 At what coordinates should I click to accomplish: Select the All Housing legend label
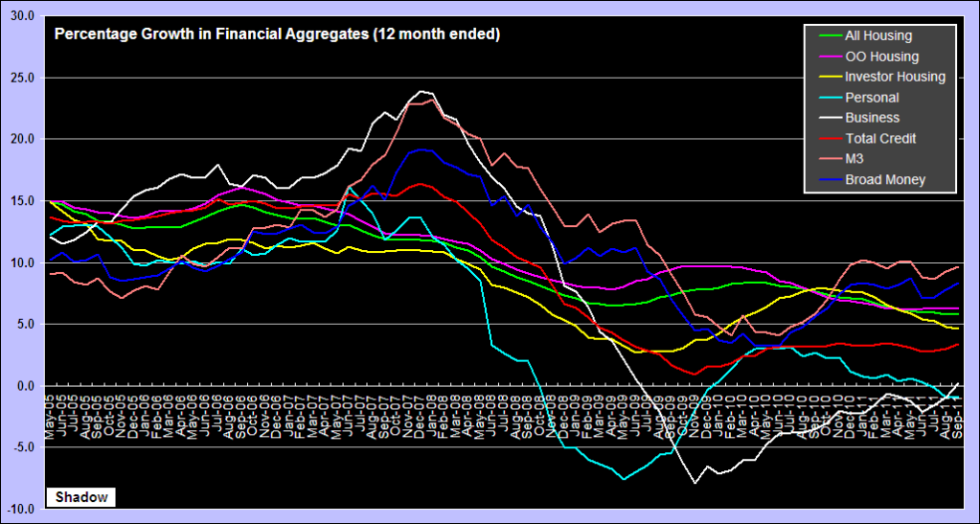click(x=879, y=35)
